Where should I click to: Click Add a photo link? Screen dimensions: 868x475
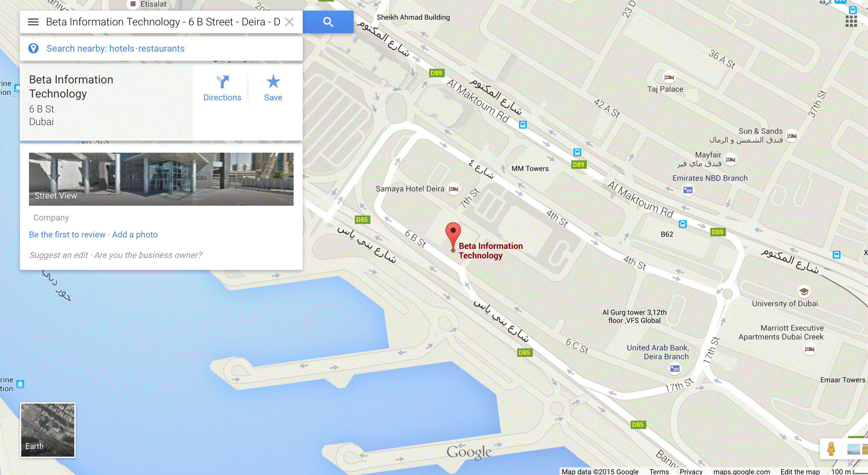click(x=135, y=235)
